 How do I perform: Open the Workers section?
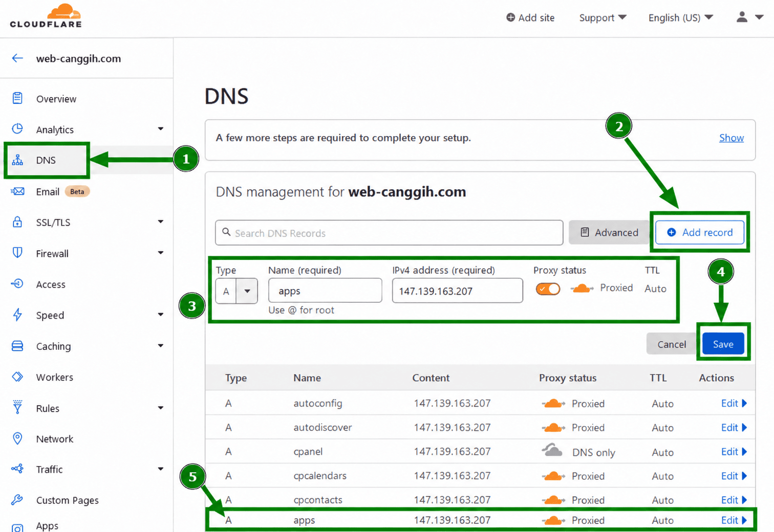point(55,377)
